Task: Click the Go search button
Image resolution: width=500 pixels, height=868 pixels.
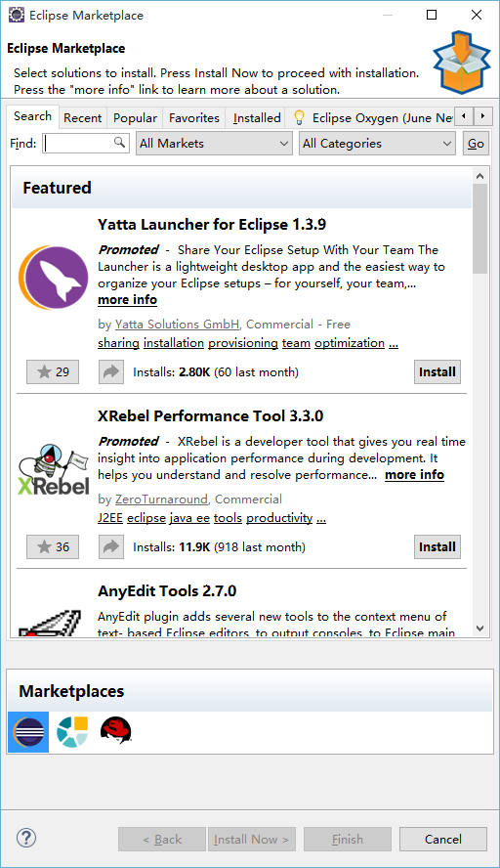Action: coord(476,144)
